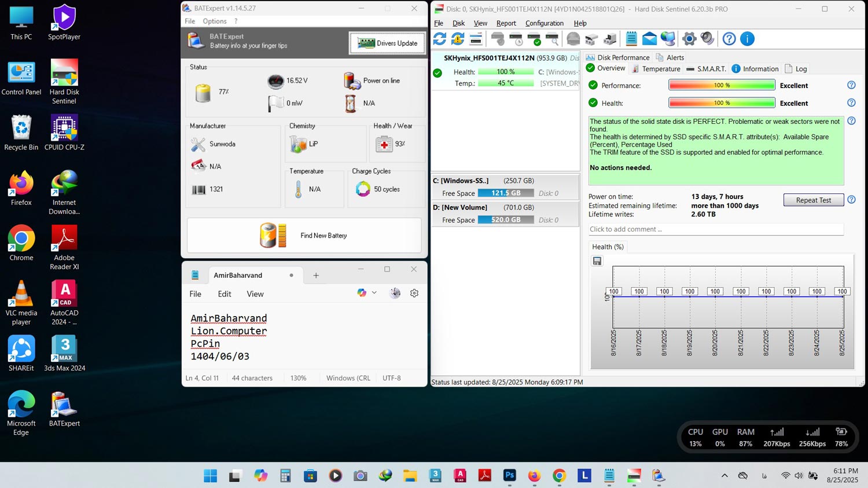This screenshot has width=868, height=488.
Task: Click the UTF-8 encoding in Notepad status bar
Action: [392, 378]
